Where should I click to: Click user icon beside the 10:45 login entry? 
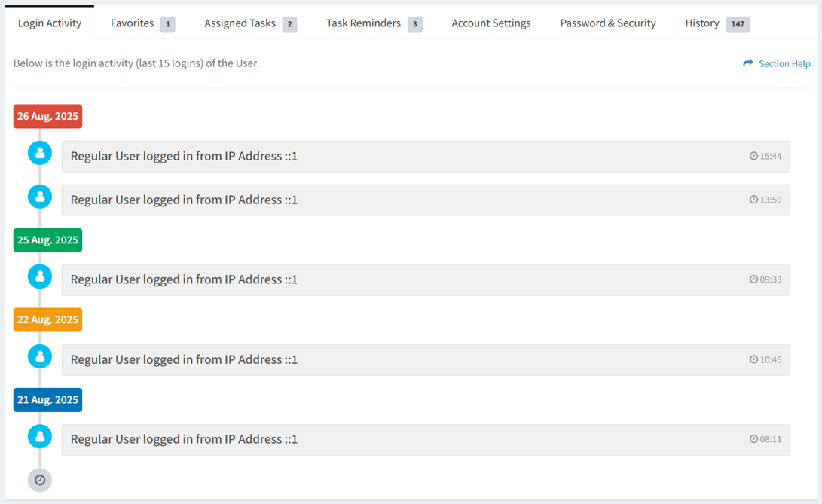click(40, 356)
